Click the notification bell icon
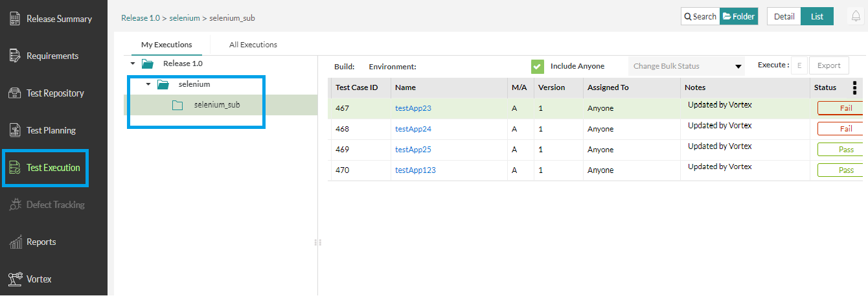 pyautogui.click(x=856, y=17)
